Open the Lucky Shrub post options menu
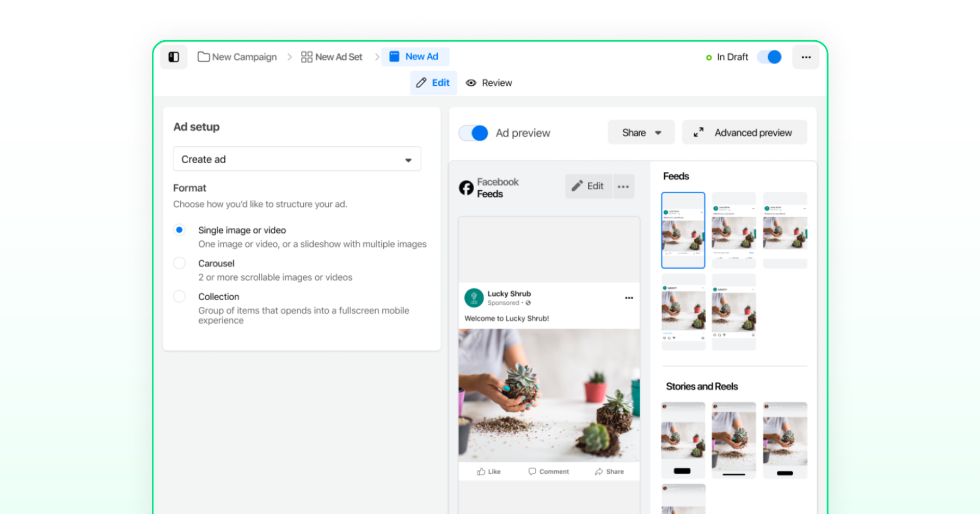 pyautogui.click(x=629, y=298)
